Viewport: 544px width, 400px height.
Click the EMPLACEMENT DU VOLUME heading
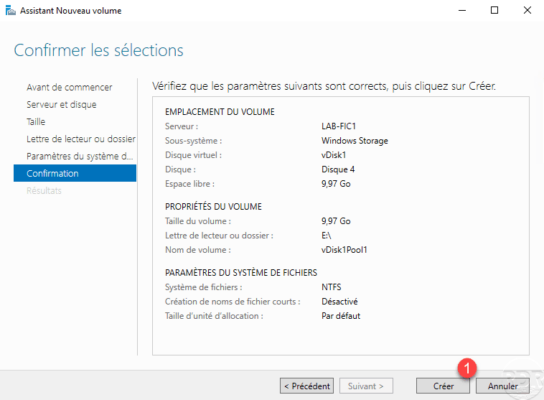(x=220, y=112)
